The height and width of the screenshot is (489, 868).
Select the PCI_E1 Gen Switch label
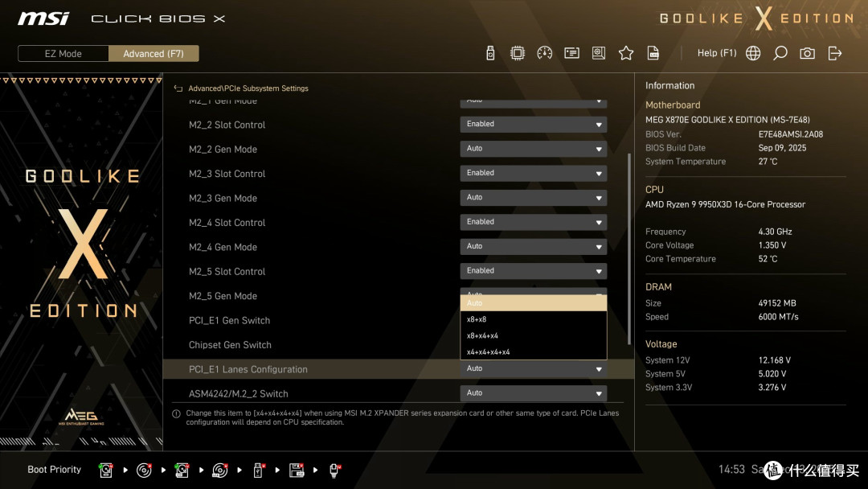click(x=229, y=321)
